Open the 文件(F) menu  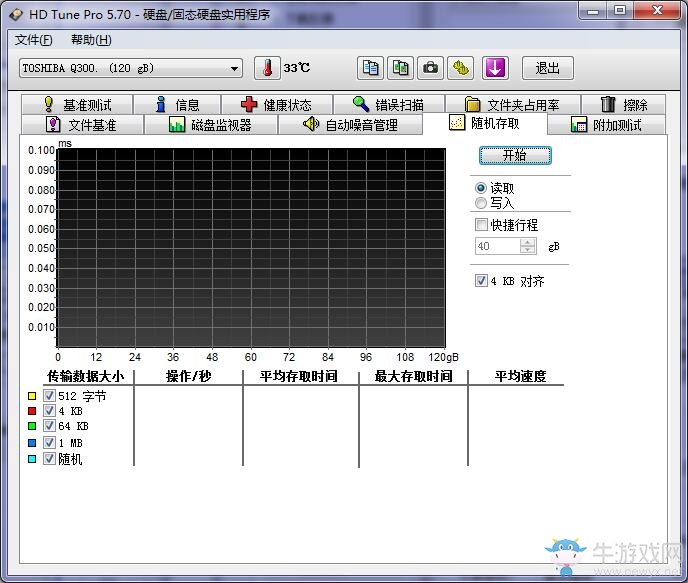(x=34, y=40)
